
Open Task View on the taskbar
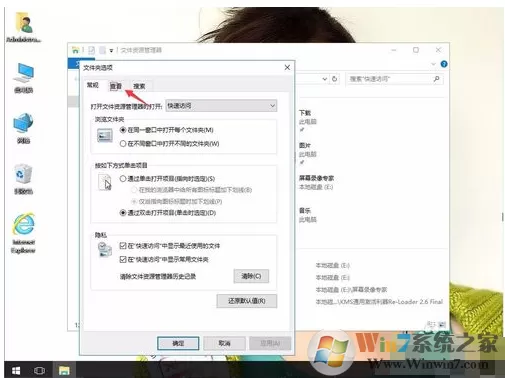39,370
